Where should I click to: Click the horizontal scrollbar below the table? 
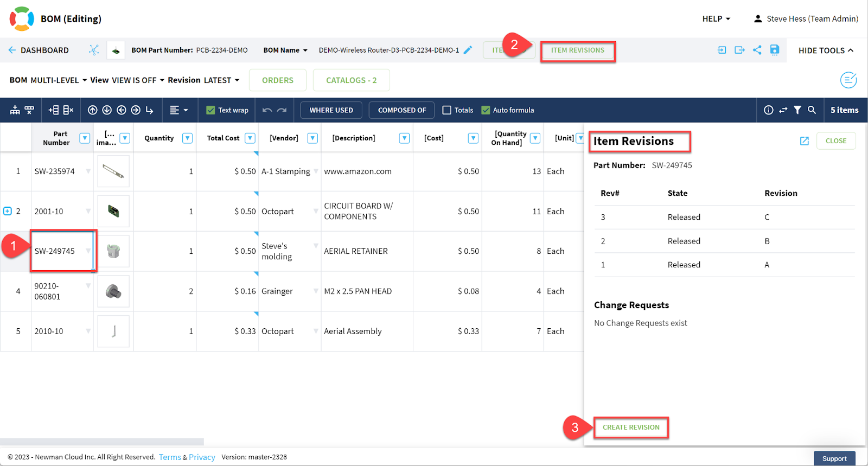click(x=102, y=442)
